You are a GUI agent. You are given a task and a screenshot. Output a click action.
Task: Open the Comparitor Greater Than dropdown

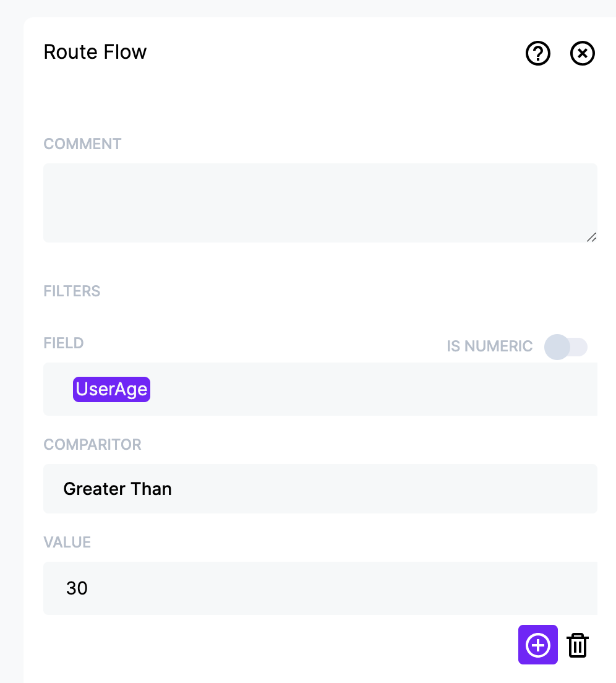click(320, 489)
